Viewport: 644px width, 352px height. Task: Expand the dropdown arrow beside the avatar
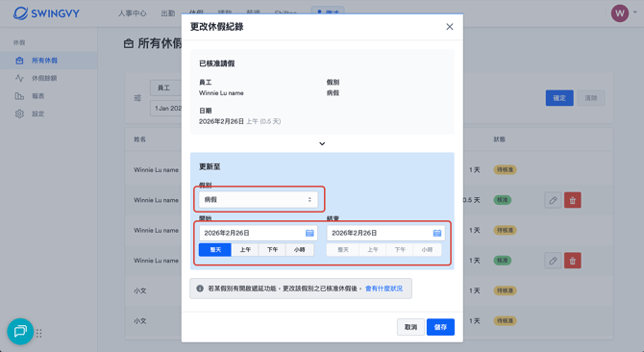pos(635,13)
